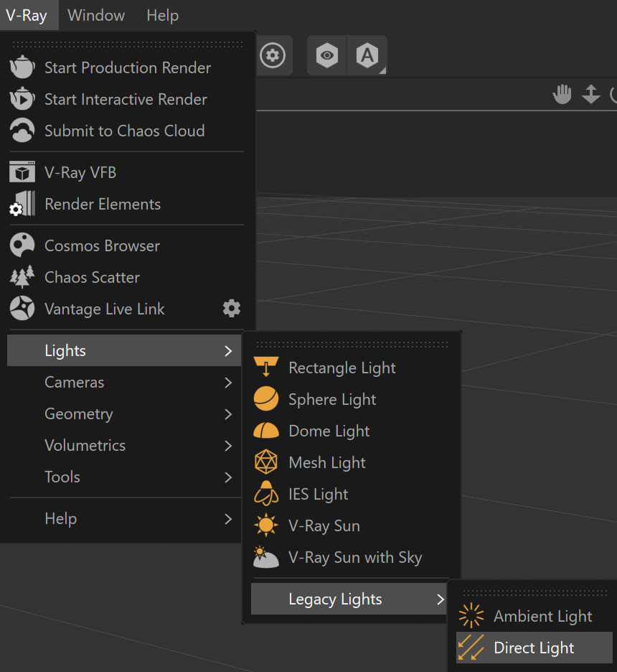
Task: Open the settings gear in the toolbar
Action: 273,55
